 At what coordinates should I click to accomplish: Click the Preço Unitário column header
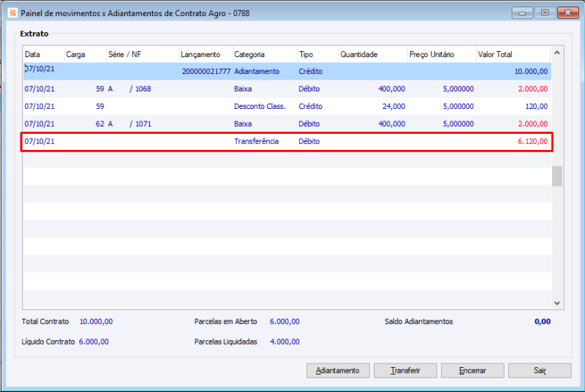click(x=442, y=54)
